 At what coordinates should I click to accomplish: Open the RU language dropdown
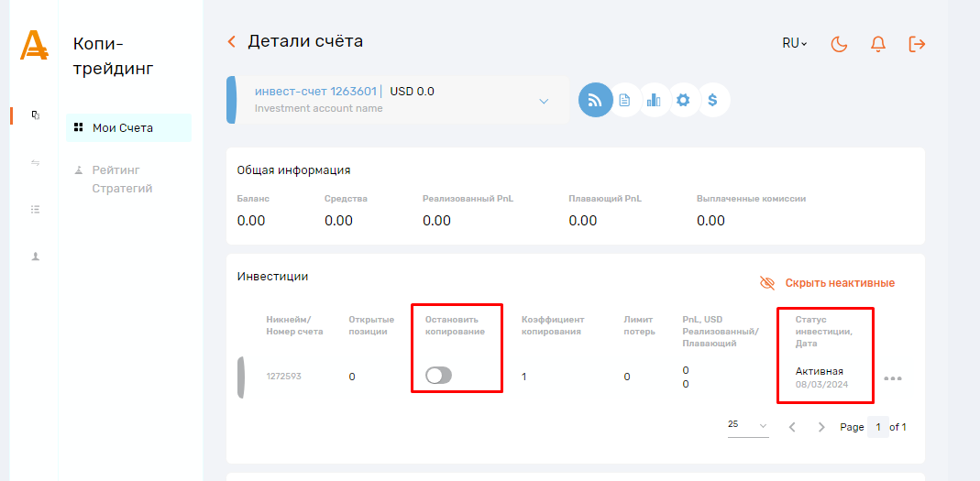(x=794, y=43)
